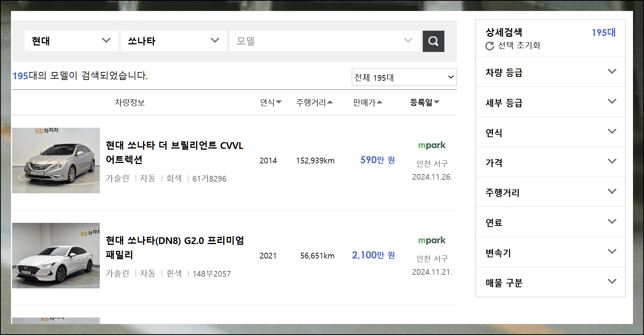Viewport: 644px width, 335px height.
Task: Open the 현대 manufacturer dropdown
Action: [71, 41]
